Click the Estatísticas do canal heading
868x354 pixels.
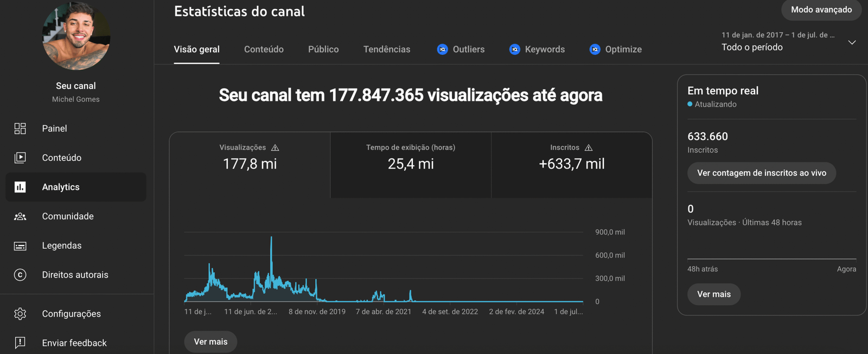tap(239, 11)
